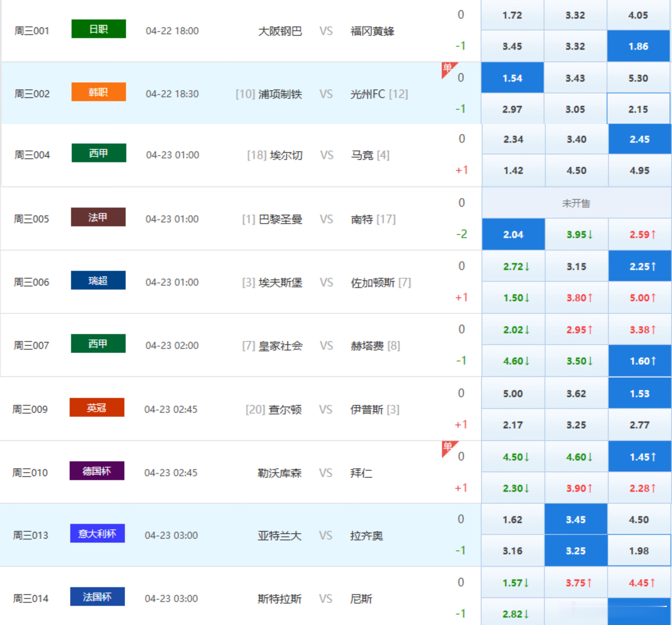Click the 意大利杯 league badge
The image size is (672, 625).
[97, 533]
